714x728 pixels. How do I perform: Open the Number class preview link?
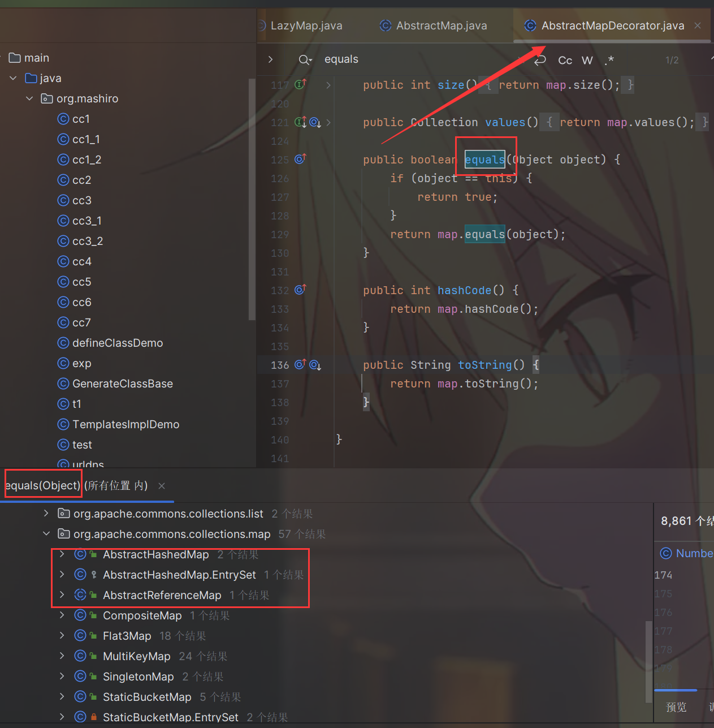pos(687,553)
